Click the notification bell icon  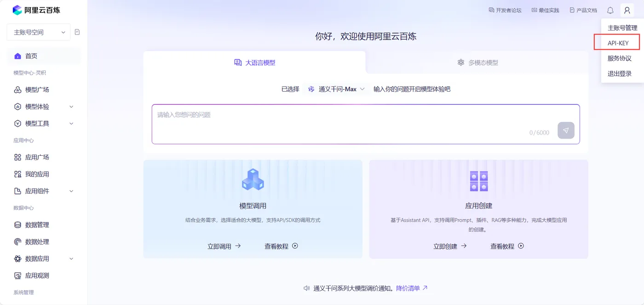click(610, 10)
